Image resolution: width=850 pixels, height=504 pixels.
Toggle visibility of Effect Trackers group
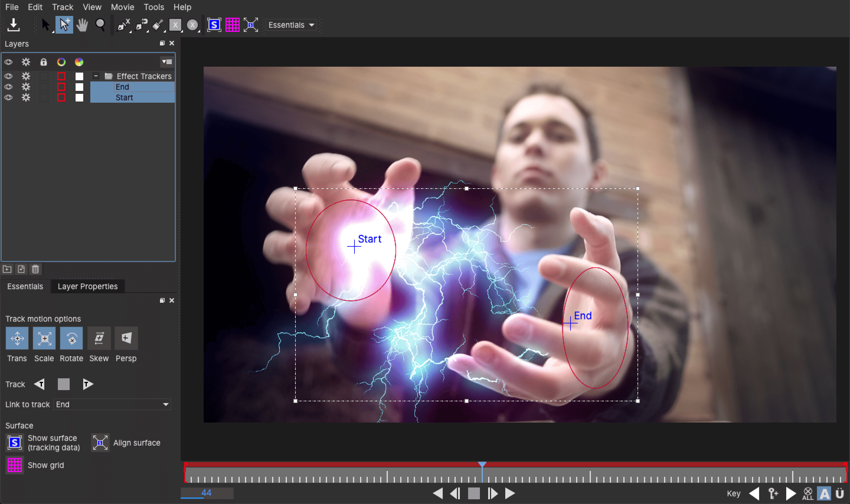point(8,76)
